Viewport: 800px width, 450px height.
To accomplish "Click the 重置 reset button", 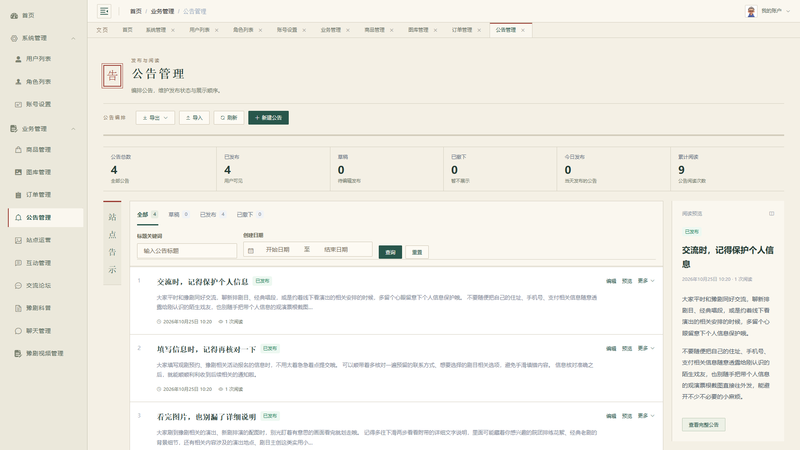I will coord(417,252).
